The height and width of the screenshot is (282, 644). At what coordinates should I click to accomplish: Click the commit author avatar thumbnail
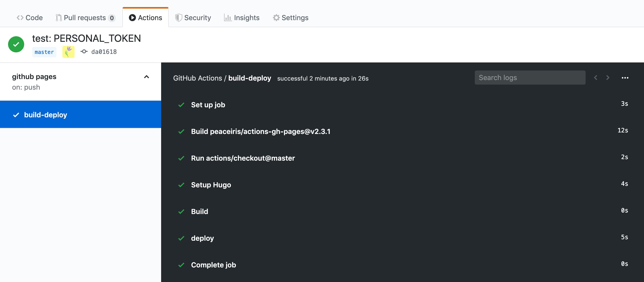coord(68,52)
